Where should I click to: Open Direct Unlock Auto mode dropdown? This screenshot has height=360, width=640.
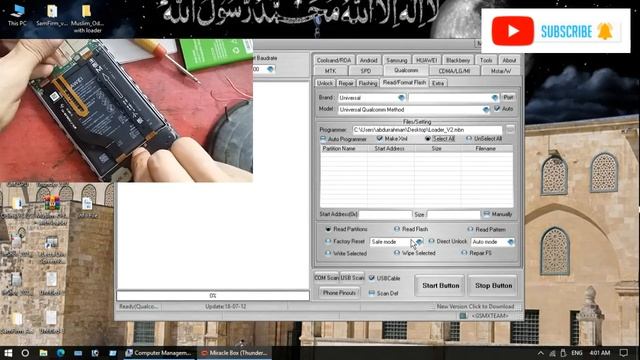click(493, 242)
